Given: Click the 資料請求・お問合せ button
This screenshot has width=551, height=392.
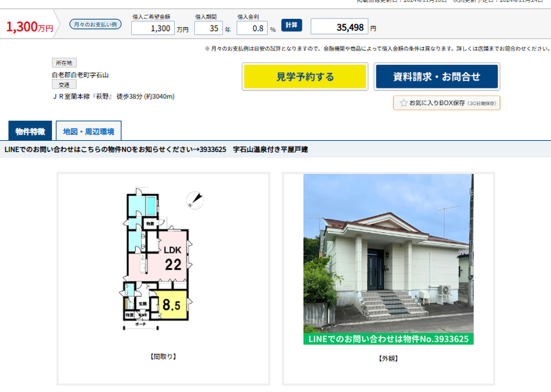Looking at the screenshot, I should [x=436, y=77].
